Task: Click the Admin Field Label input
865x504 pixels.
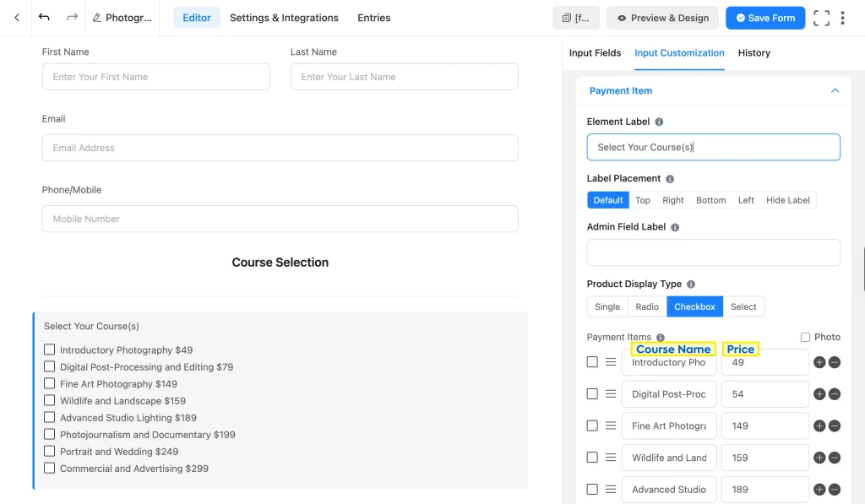Action: pyautogui.click(x=713, y=252)
